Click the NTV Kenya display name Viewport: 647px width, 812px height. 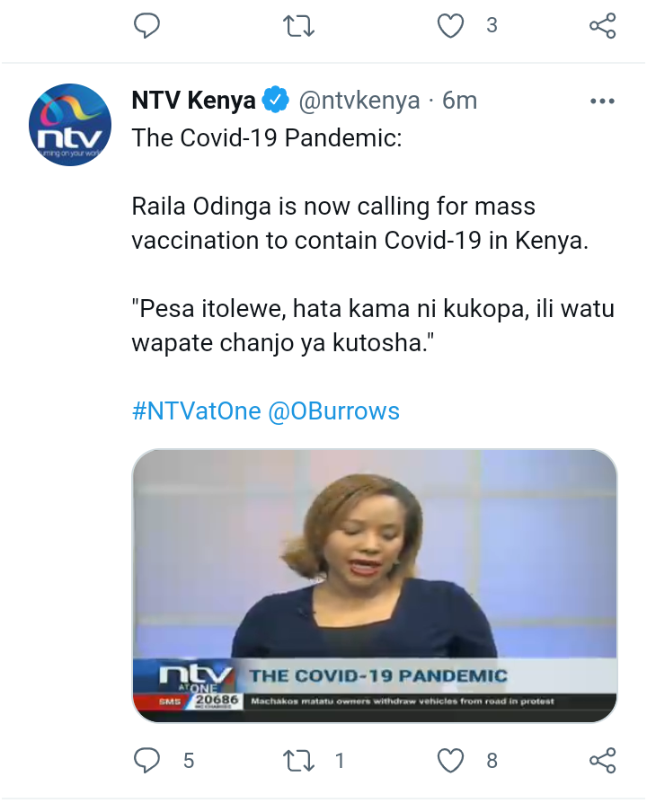[193, 100]
